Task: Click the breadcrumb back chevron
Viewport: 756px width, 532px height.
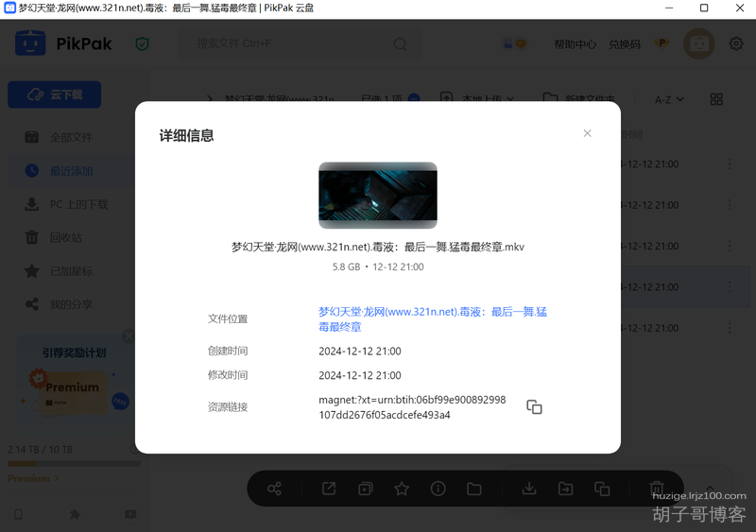Action: click(209, 99)
